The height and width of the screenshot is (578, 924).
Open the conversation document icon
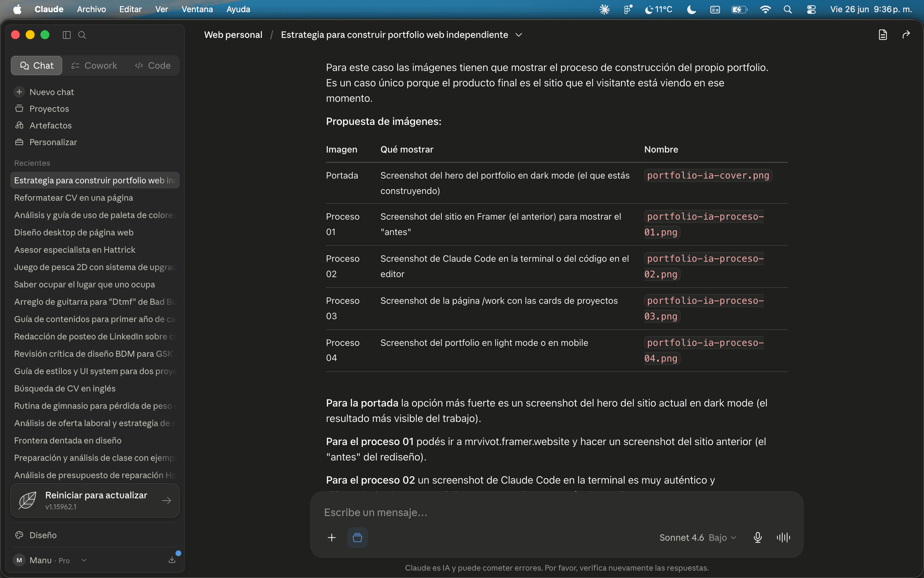883,35
